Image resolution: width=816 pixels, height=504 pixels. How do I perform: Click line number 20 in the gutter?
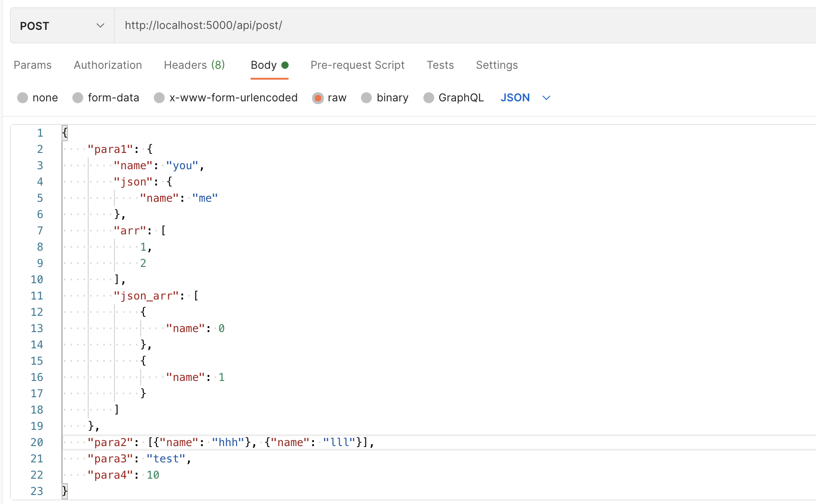click(37, 442)
